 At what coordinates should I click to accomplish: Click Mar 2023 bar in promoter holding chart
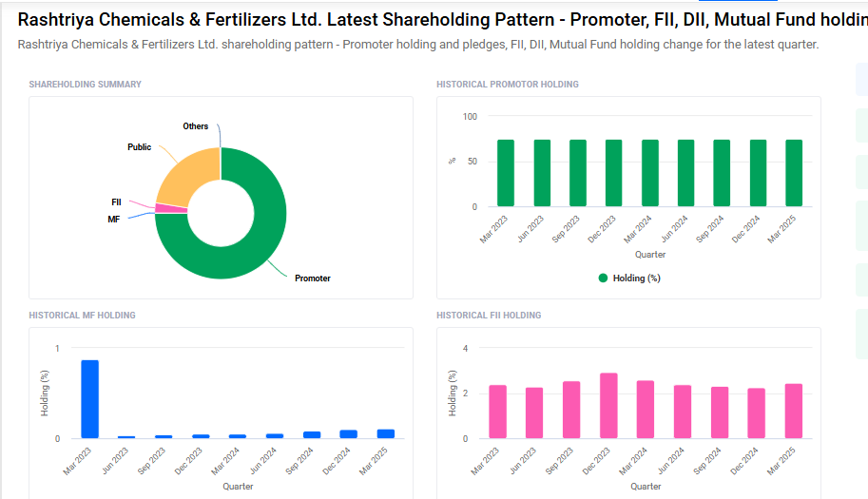pos(506,173)
